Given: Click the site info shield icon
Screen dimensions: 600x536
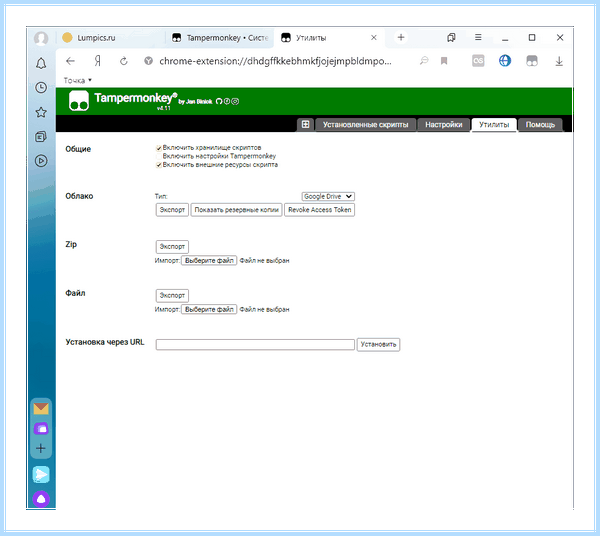Looking at the screenshot, I should pyautogui.click(x=148, y=61).
